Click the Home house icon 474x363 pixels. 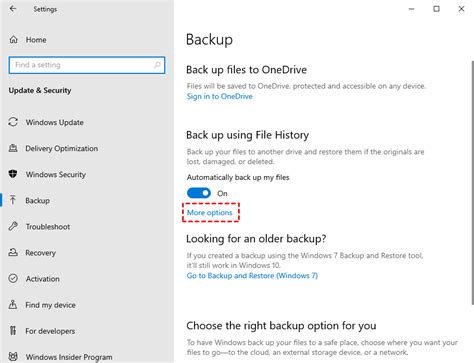[13, 40]
